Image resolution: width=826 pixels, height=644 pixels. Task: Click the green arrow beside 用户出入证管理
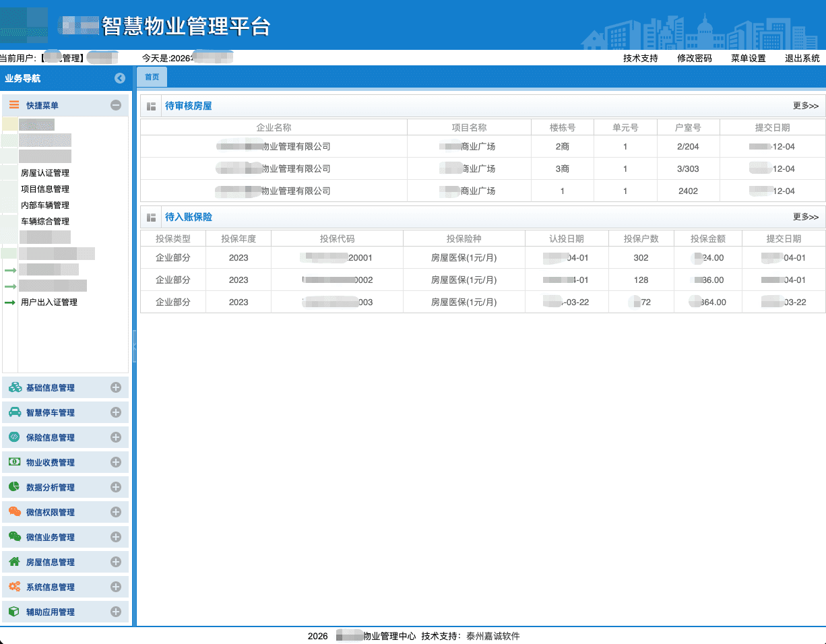click(x=10, y=302)
